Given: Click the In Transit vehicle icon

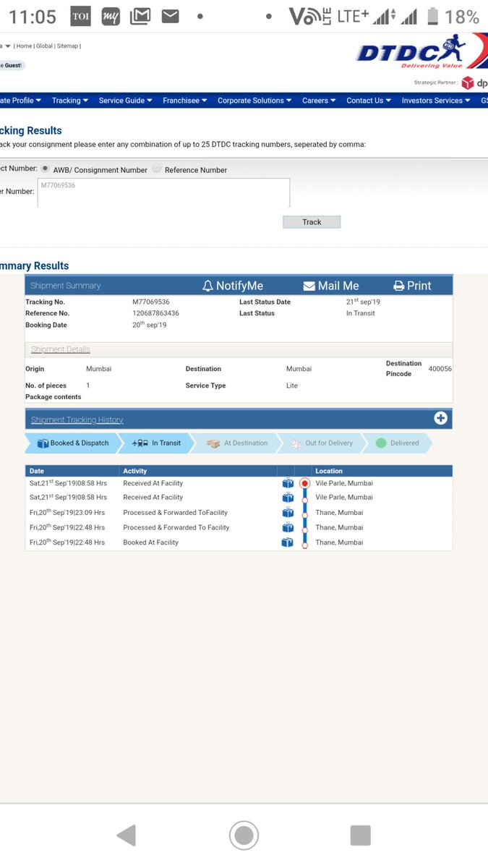Looking at the screenshot, I should [140, 443].
